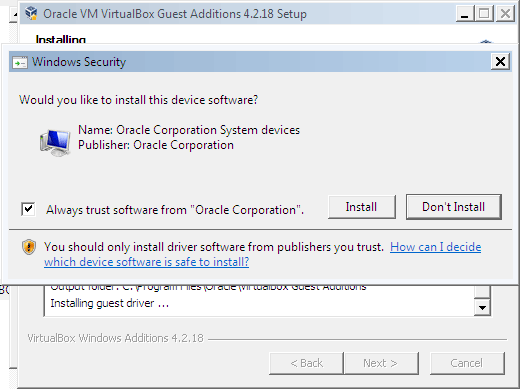Click the security shield warning icon
Screen dimensions: 520x389
(29, 247)
